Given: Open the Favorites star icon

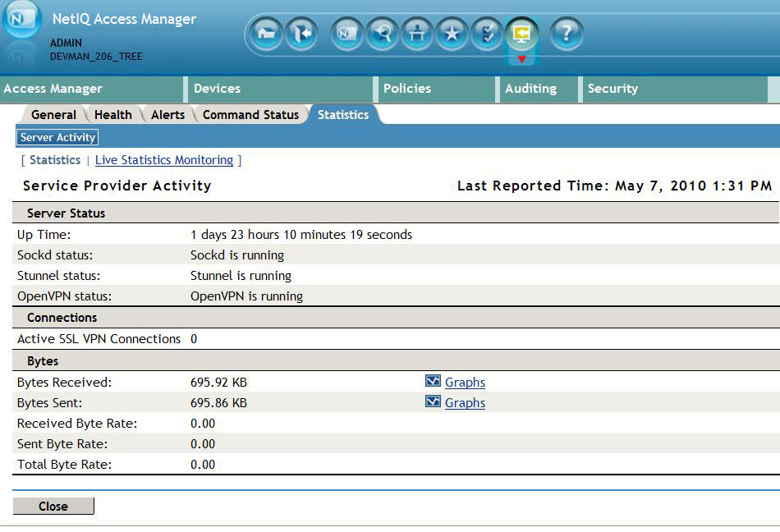Looking at the screenshot, I should pos(452,34).
